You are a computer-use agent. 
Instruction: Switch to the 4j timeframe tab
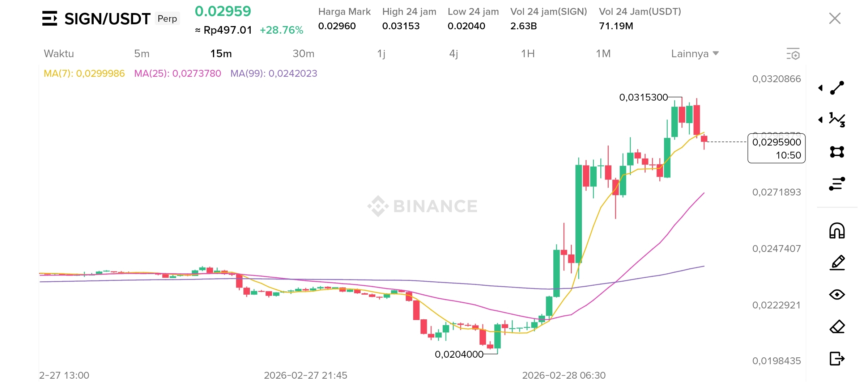[454, 54]
